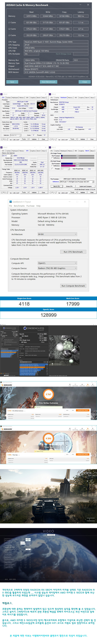This screenshot has width=97, height=644.
Task: Open the Purchase menu in Geekbench
Action: tap(30, 206)
